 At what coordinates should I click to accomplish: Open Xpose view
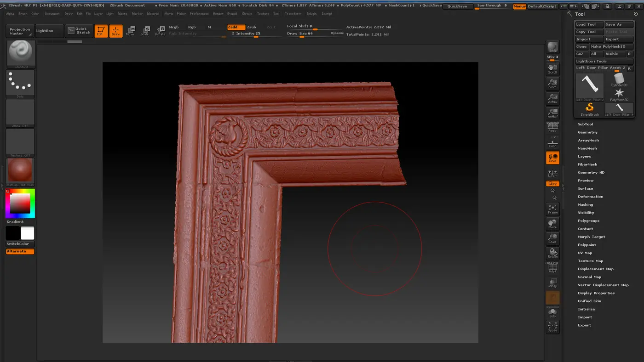pyautogui.click(x=552, y=327)
